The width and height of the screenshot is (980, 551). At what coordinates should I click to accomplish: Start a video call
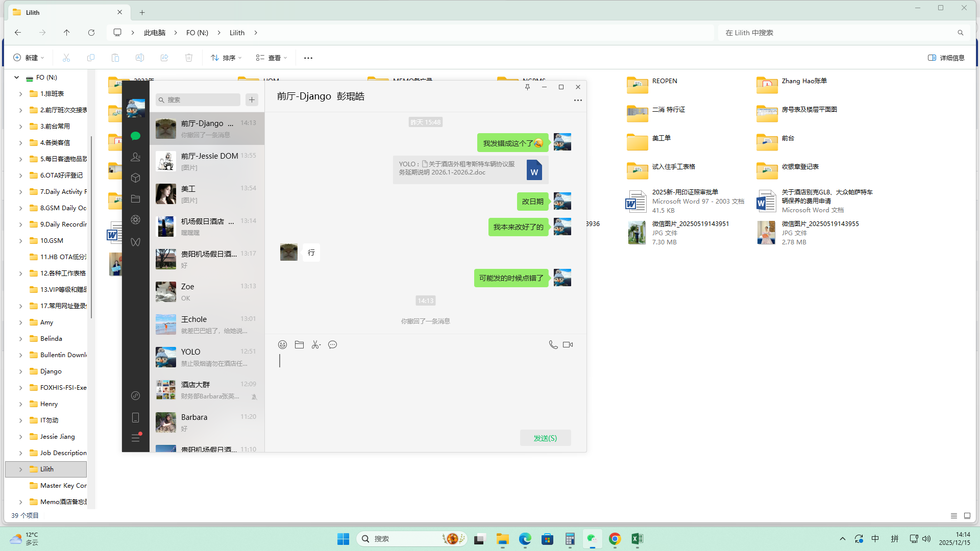coord(568,345)
